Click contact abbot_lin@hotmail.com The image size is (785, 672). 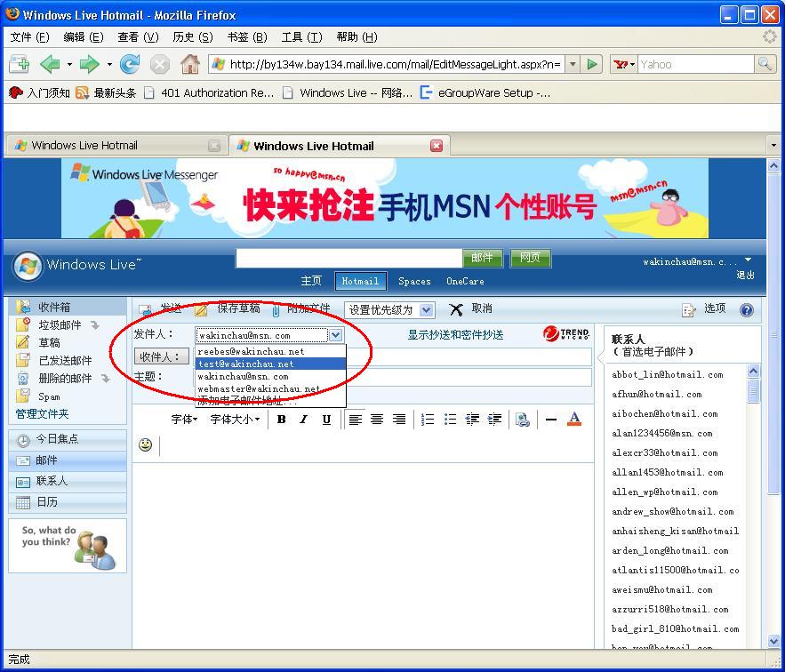[x=668, y=374]
